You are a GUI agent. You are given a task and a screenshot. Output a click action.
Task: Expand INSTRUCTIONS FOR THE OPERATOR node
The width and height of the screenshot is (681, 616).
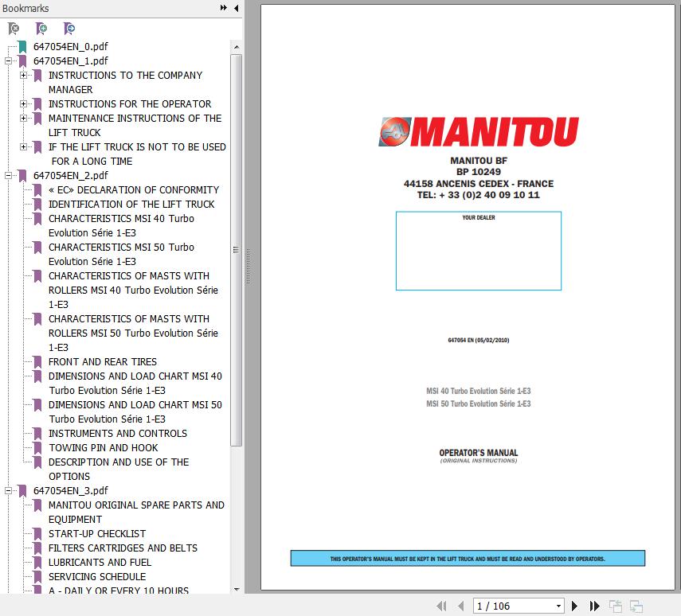click(x=23, y=103)
